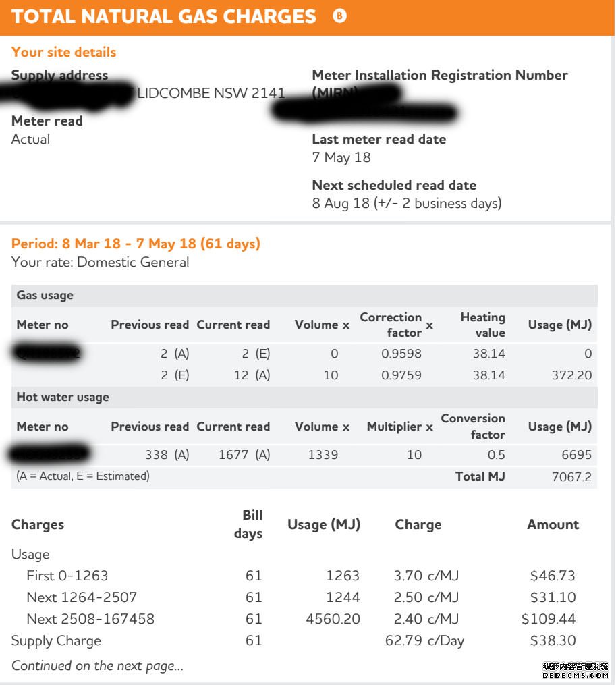This screenshot has width=616, height=685.
Task: Select the $109.44 amount
Action: click(549, 619)
